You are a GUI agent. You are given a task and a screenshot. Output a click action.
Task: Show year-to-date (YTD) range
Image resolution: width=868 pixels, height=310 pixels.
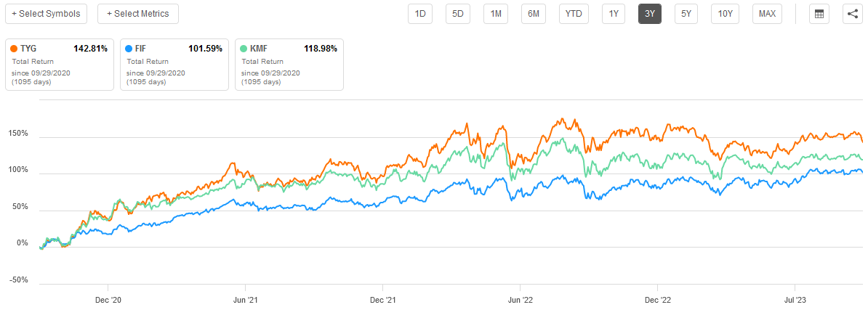point(574,14)
